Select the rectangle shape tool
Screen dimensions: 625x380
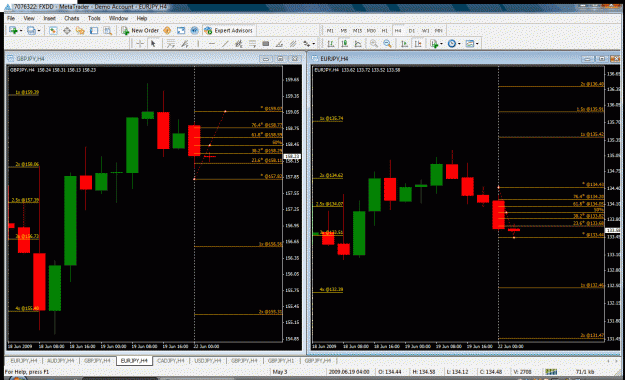(265, 43)
